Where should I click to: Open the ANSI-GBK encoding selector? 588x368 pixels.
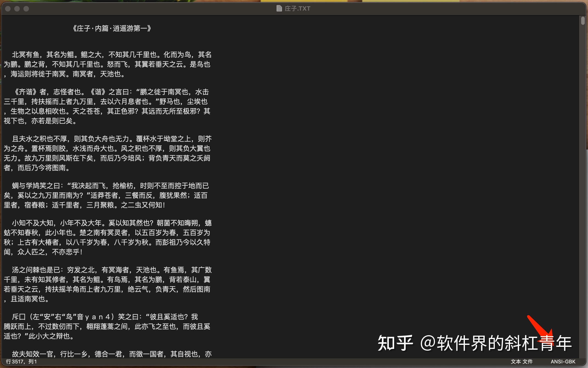(563, 361)
